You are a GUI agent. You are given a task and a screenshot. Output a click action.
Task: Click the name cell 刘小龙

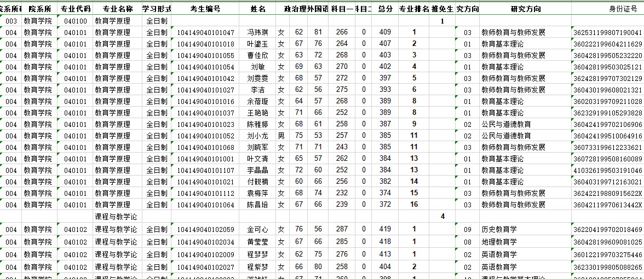click(x=257, y=136)
